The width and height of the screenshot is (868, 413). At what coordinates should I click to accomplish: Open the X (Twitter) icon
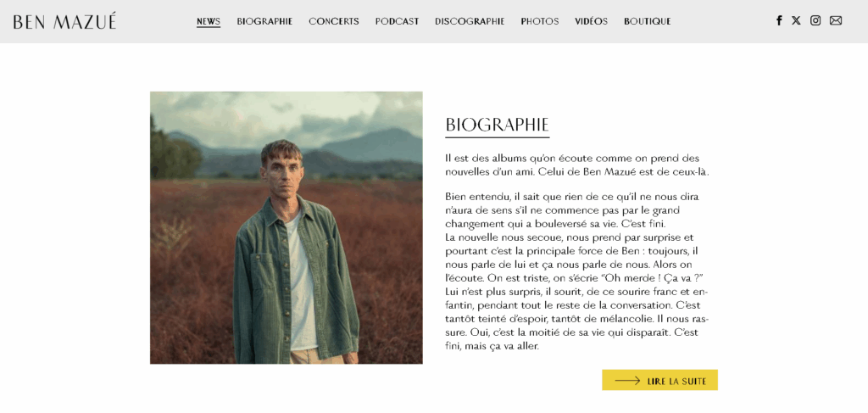pos(796,20)
